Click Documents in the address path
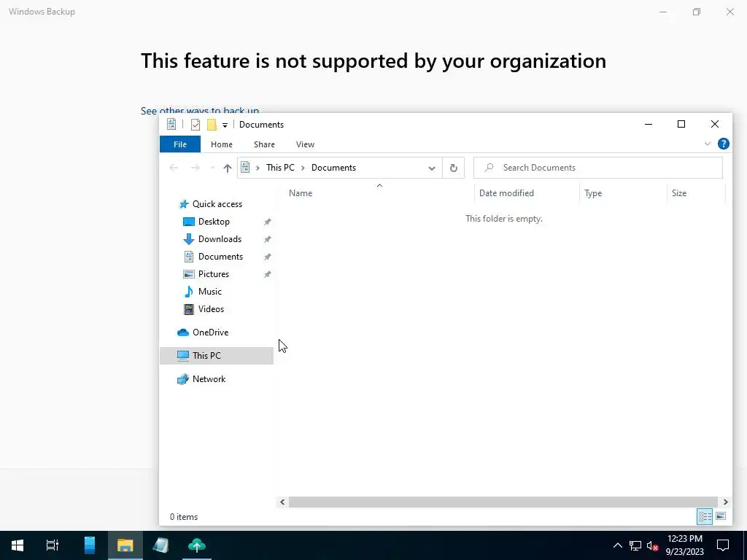 (333, 168)
